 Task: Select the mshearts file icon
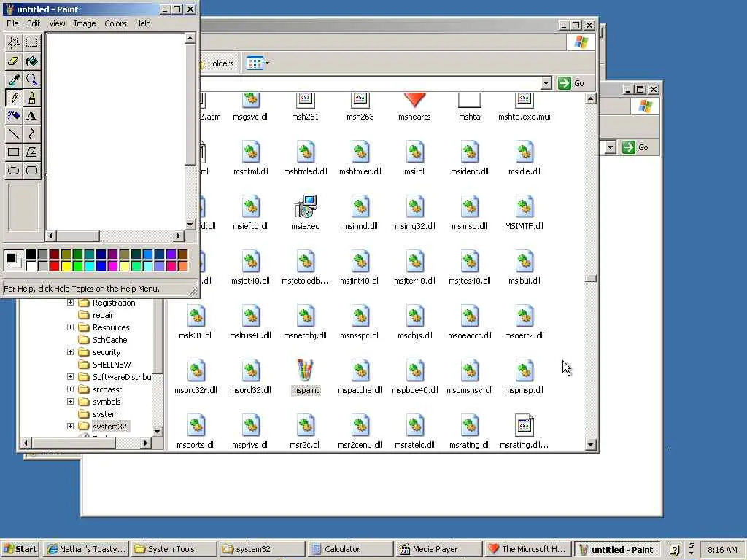tap(414, 99)
